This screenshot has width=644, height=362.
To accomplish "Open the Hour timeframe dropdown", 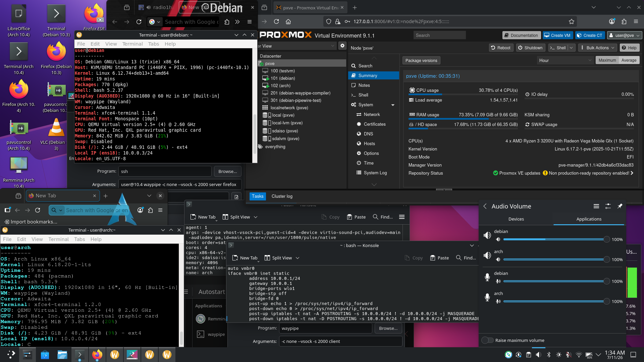I will pos(565,60).
